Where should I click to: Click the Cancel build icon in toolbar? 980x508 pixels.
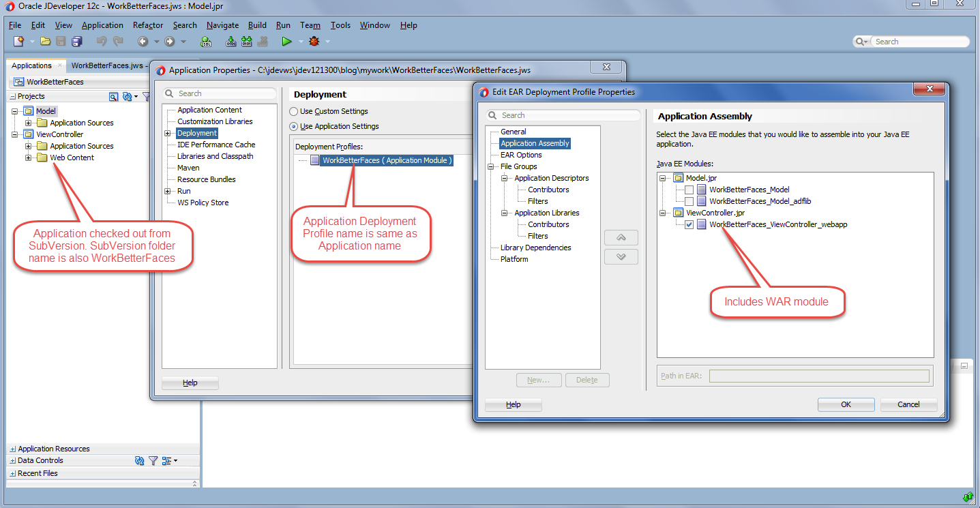coord(263,42)
